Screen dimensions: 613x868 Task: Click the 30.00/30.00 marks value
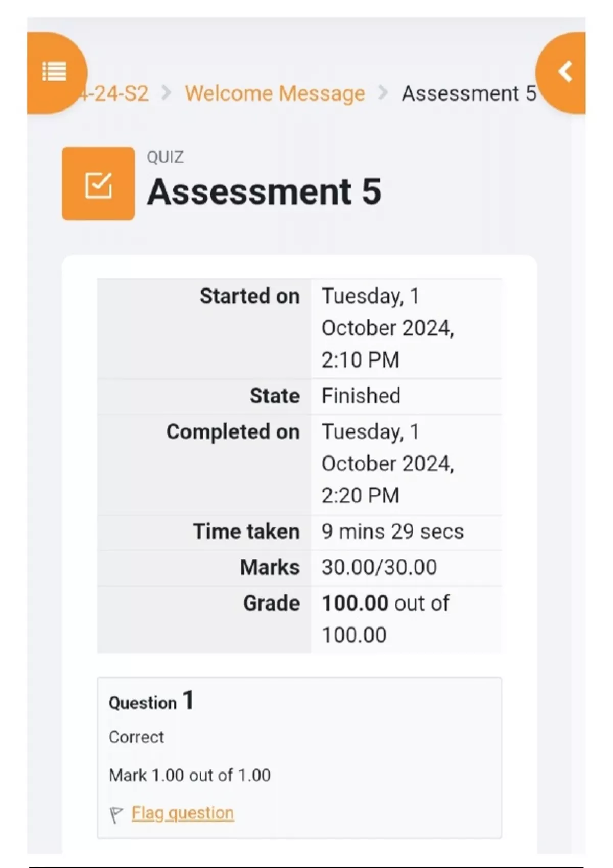pyautogui.click(x=379, y=567)
